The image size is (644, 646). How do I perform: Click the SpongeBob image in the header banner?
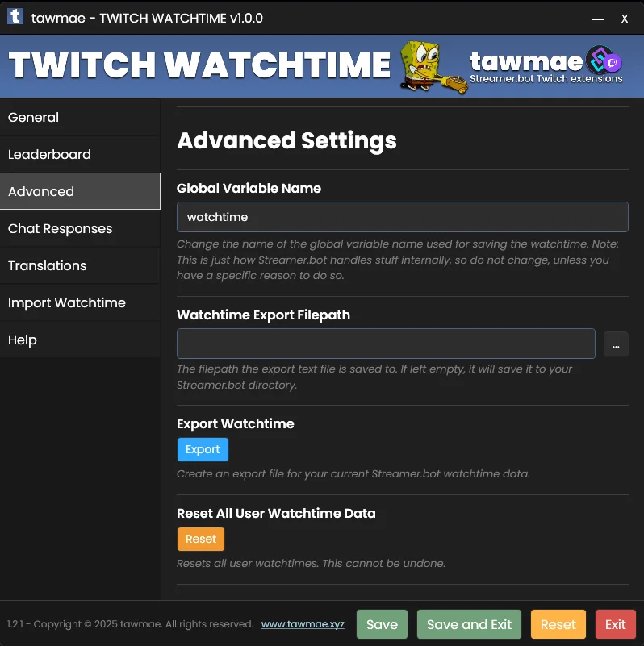(433, 67)
